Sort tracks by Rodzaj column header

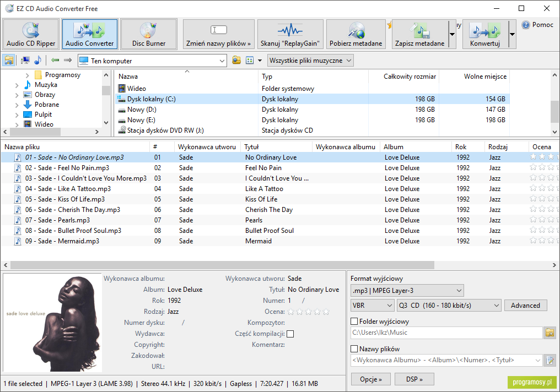(x=507, y=147)
